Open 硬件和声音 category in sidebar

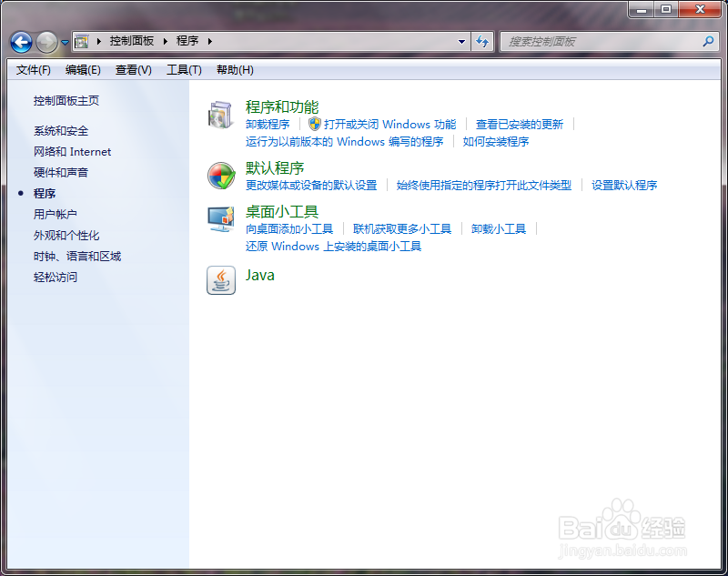click(61, 173)
